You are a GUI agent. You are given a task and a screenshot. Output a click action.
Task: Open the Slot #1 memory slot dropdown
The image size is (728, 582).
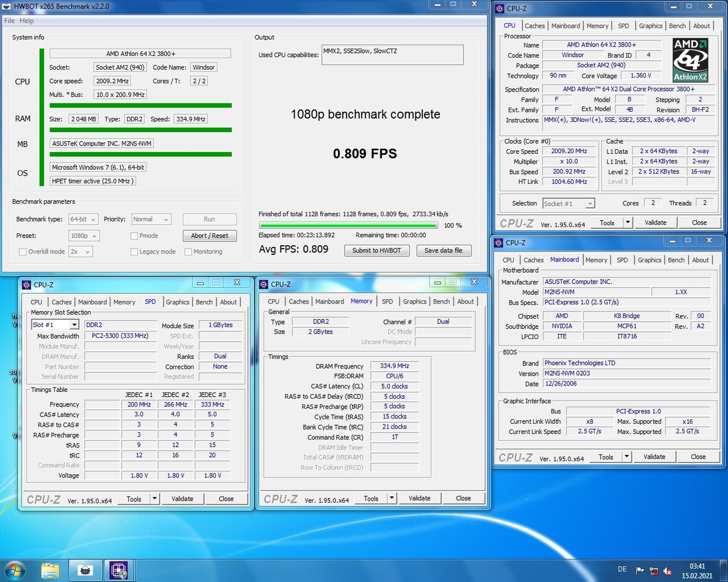coord(55,325)
